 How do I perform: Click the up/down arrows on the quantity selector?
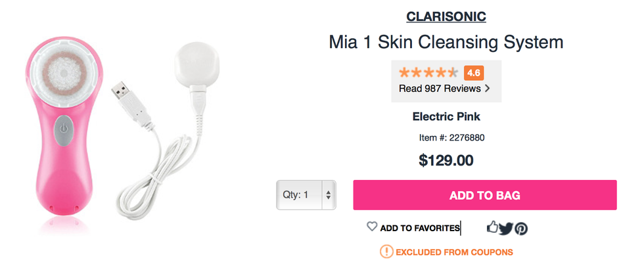(329, 195)
